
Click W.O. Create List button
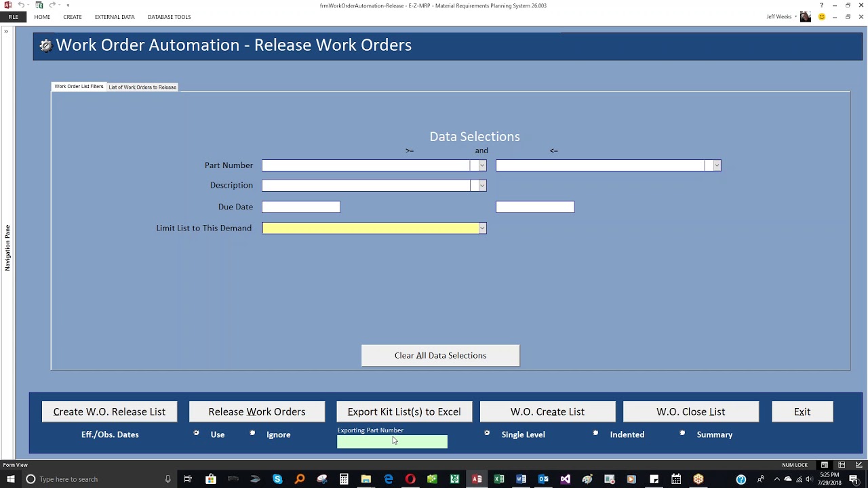pyautogui.click(x=547, y=411)
